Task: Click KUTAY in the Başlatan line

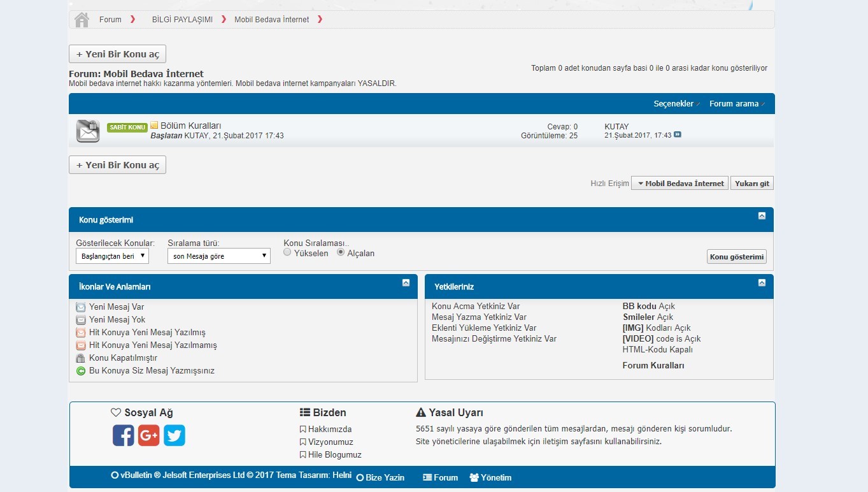Action: point(196,136)
